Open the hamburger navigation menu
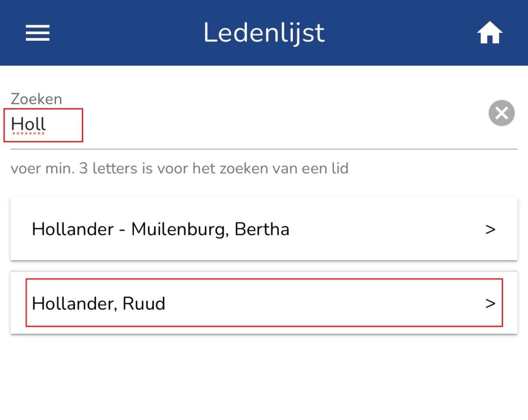This screenshot has height=420, width=528. 38,34
